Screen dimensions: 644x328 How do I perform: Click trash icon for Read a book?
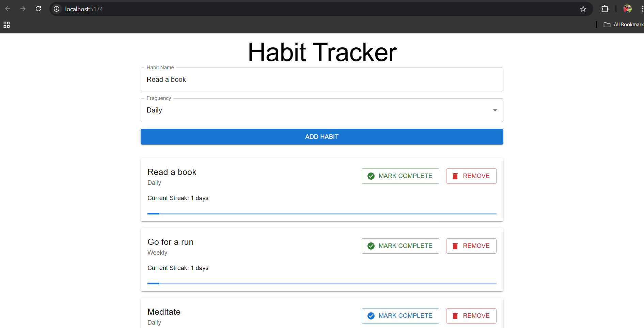455,176
